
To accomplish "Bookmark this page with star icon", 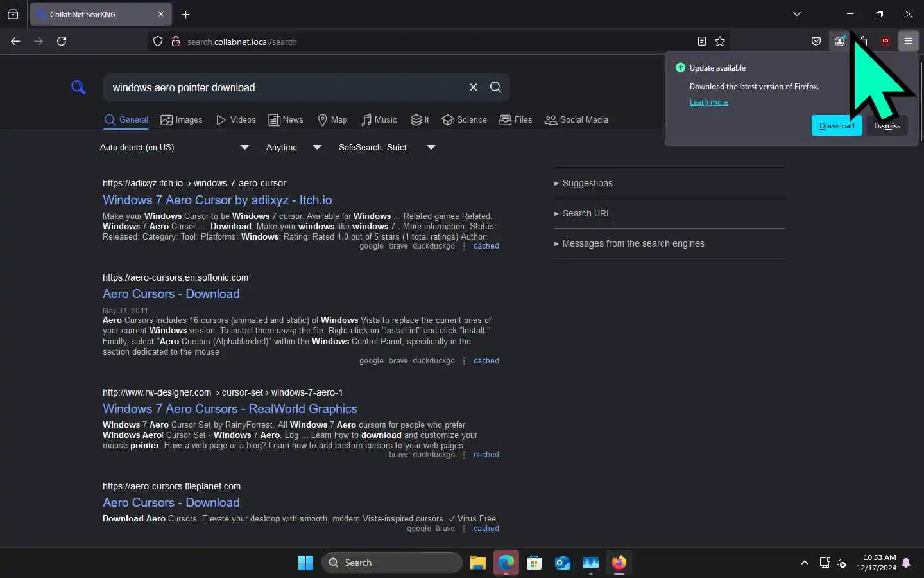I will [720, 41].
